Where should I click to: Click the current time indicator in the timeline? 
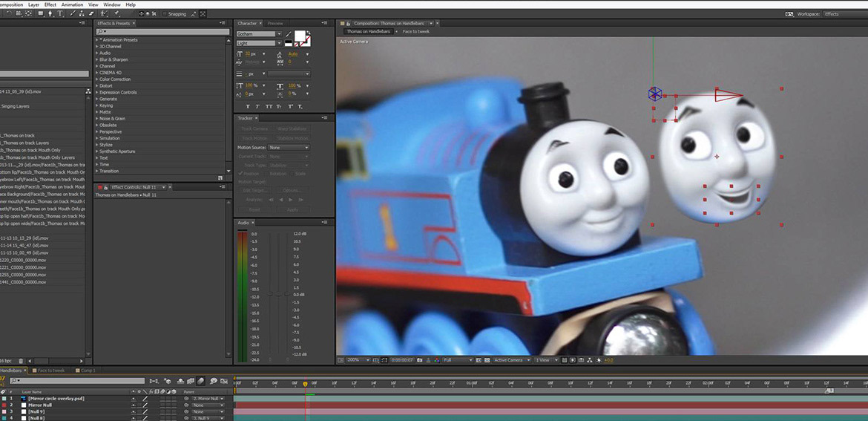point(305,383)
